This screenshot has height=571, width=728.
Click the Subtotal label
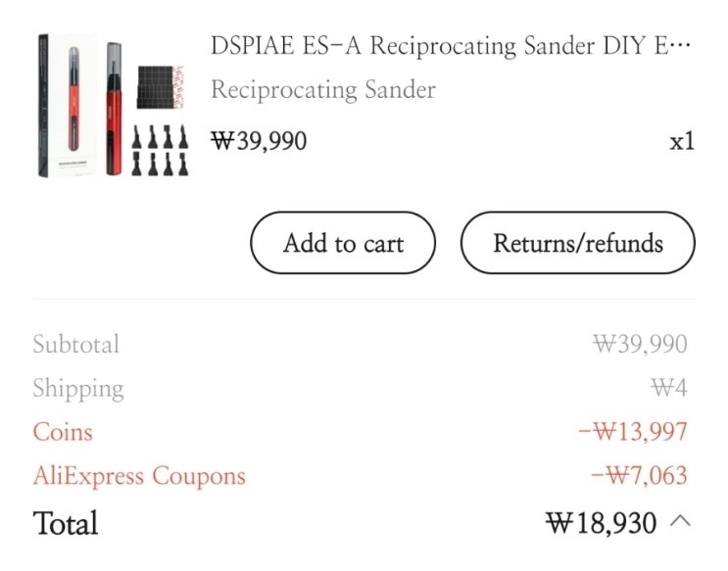click(76, 344)
